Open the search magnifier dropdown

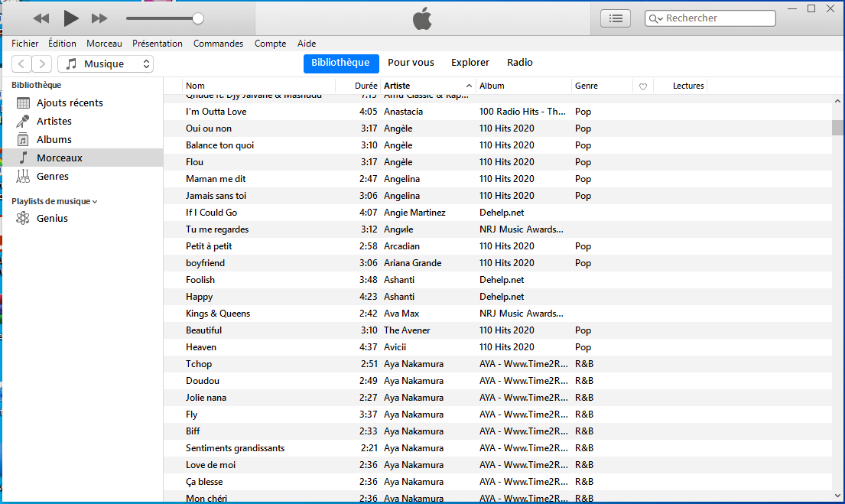pyautogui.click(x=655, y=19)
